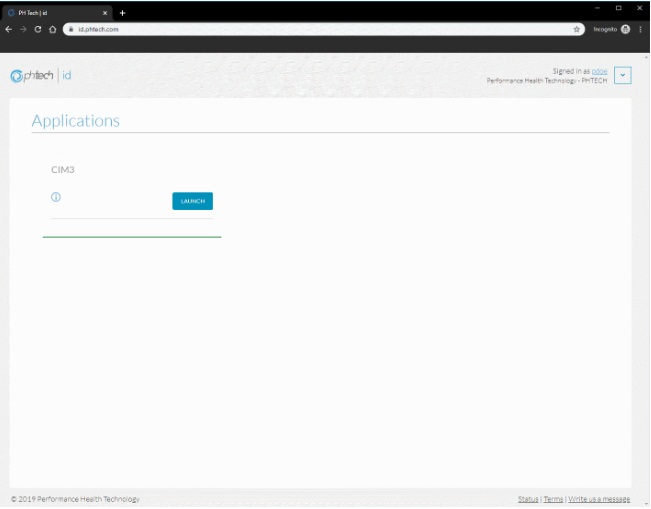
Task: Click the id.phtech.com address bar
Action: click(x=300, y=30)
